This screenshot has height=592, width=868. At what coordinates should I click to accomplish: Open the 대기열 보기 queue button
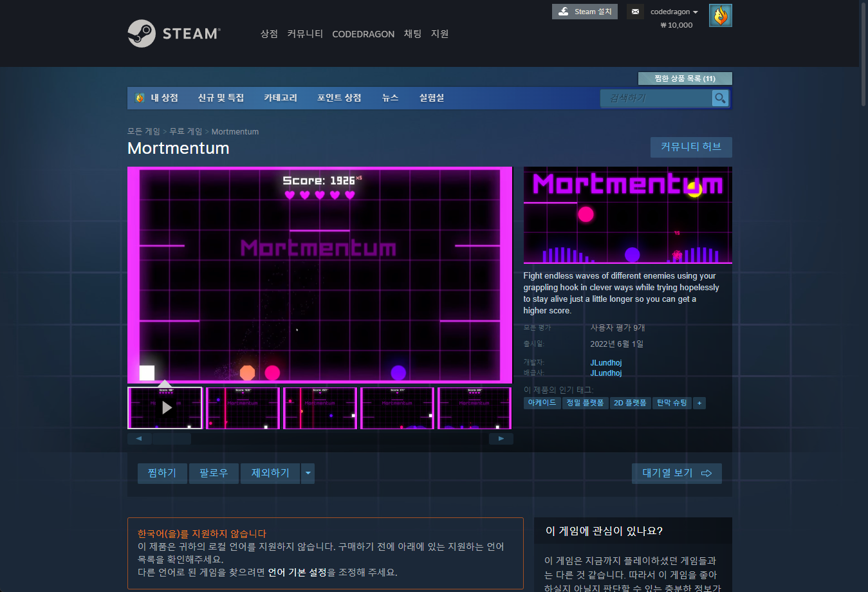point(677,473)
